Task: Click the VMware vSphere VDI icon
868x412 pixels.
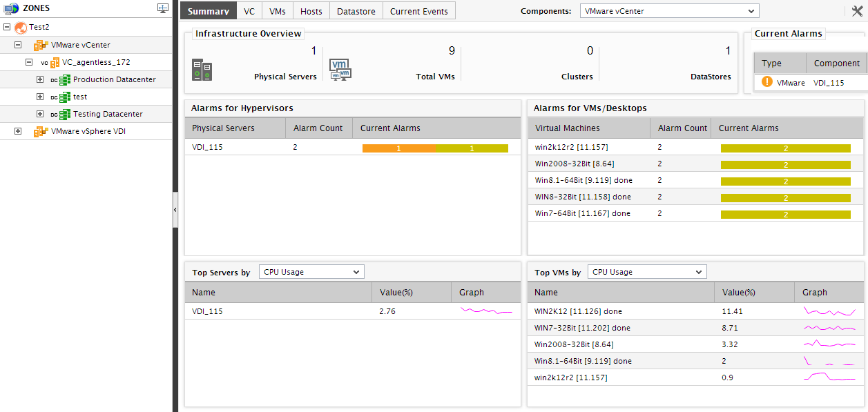Action: 41,131
